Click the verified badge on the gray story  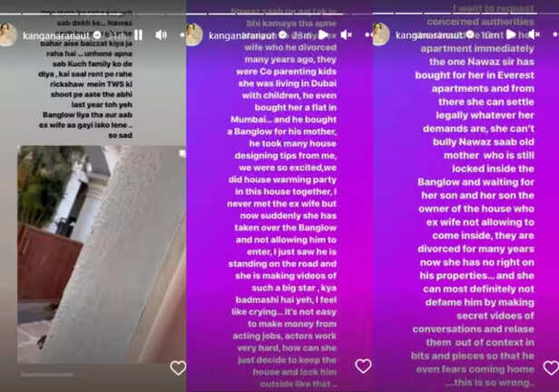(x=96, y=34)
